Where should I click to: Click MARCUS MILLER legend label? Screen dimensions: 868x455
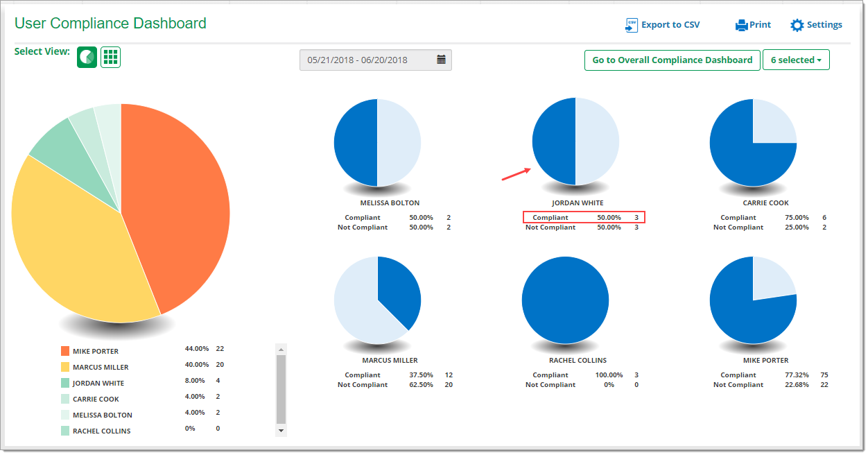point(101,368)
